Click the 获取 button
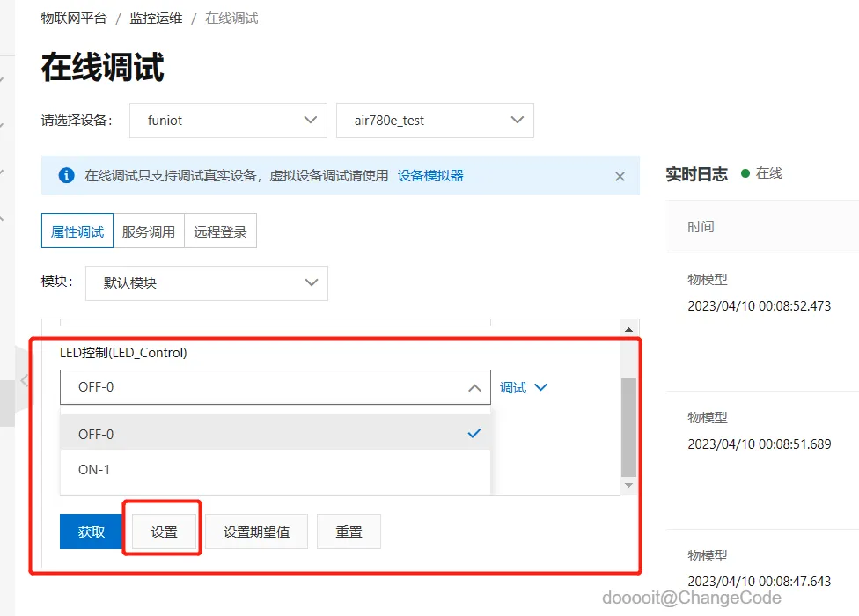This screenshot has width=859, height=616. 91,531
